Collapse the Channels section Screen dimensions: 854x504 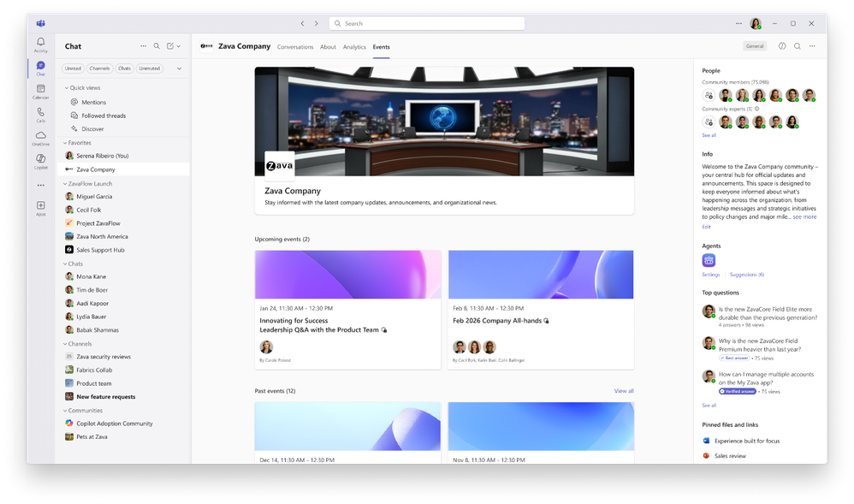[78, 344]
